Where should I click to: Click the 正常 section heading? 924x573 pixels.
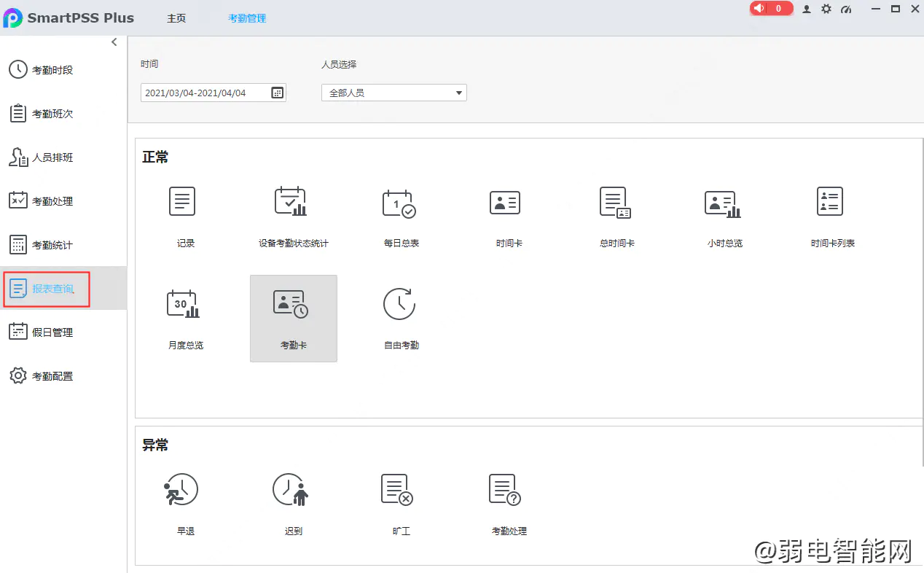tap(155, 157)
